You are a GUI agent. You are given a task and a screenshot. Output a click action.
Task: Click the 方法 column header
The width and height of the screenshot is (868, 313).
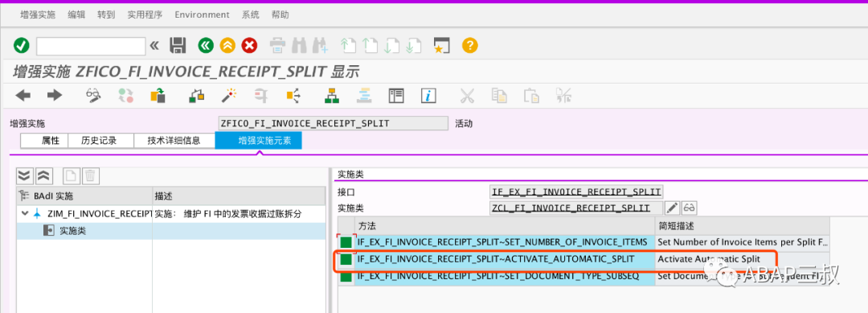[x=505, y=226]
